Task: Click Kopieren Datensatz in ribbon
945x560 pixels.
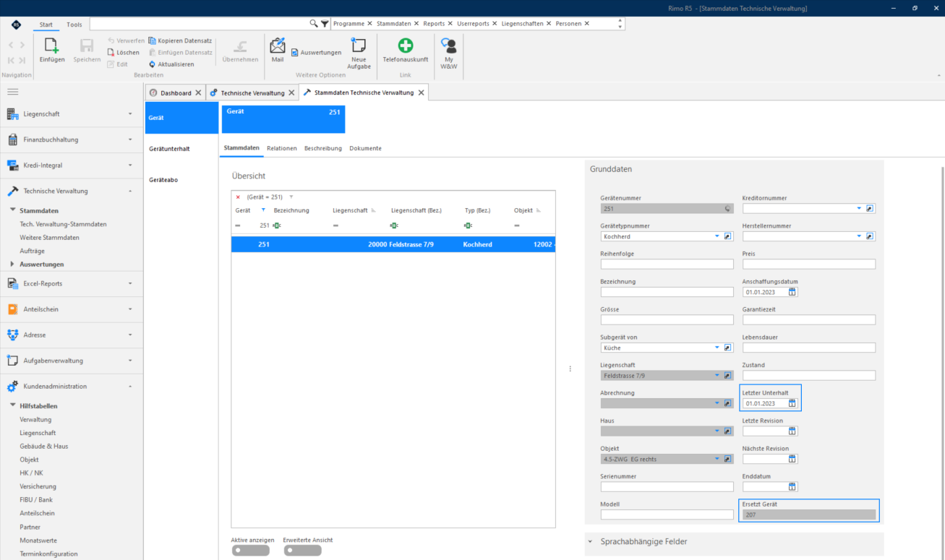Action: (180, 41)
